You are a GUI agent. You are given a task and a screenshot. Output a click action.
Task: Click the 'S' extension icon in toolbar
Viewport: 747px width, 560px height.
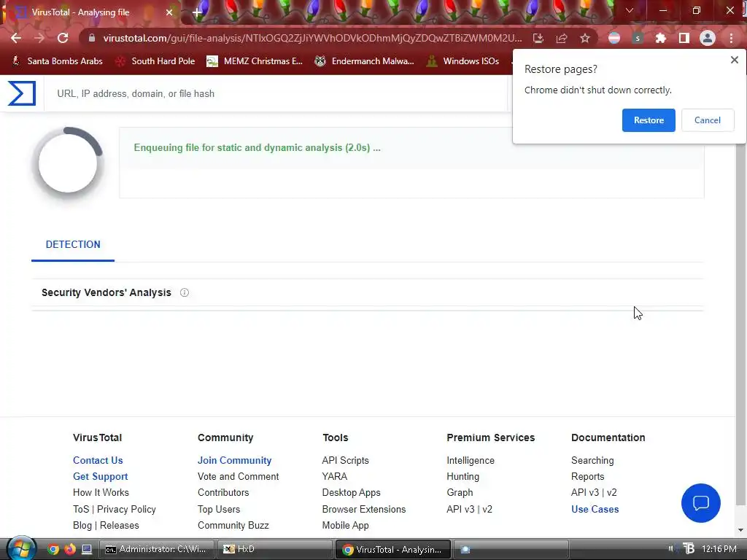pyautogui.click(x=638, y=38)
